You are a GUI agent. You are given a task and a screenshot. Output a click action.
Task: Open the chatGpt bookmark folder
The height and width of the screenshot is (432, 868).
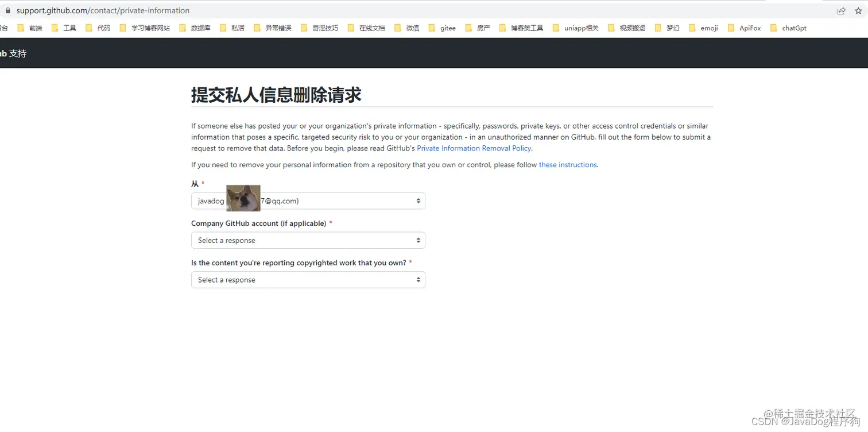click(788, 28)
